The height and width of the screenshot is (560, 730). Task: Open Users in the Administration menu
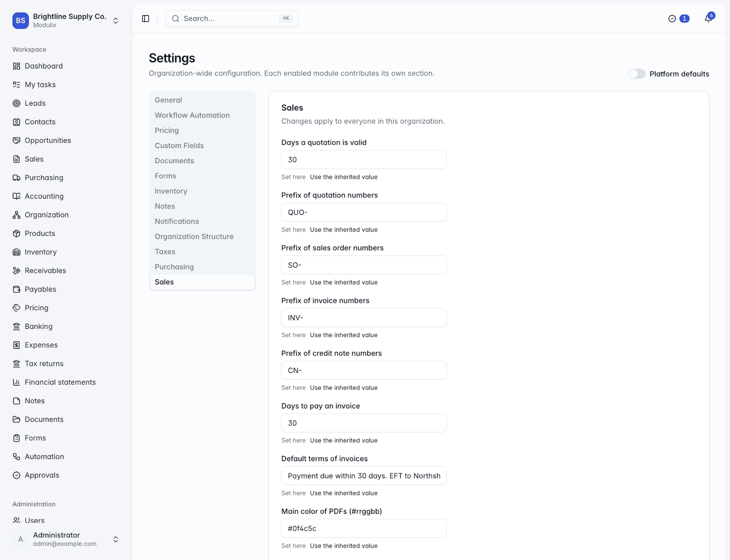click(x=66, y=520)
